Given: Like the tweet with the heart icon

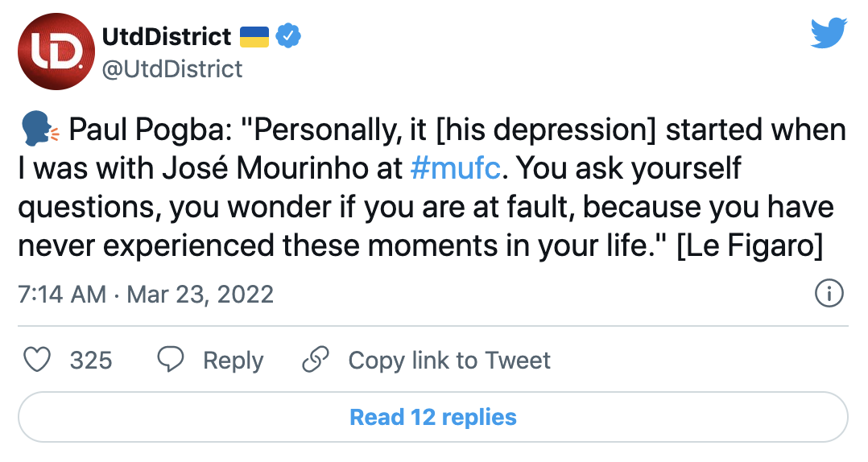Looking at the screenshot, I should [38, 360].
